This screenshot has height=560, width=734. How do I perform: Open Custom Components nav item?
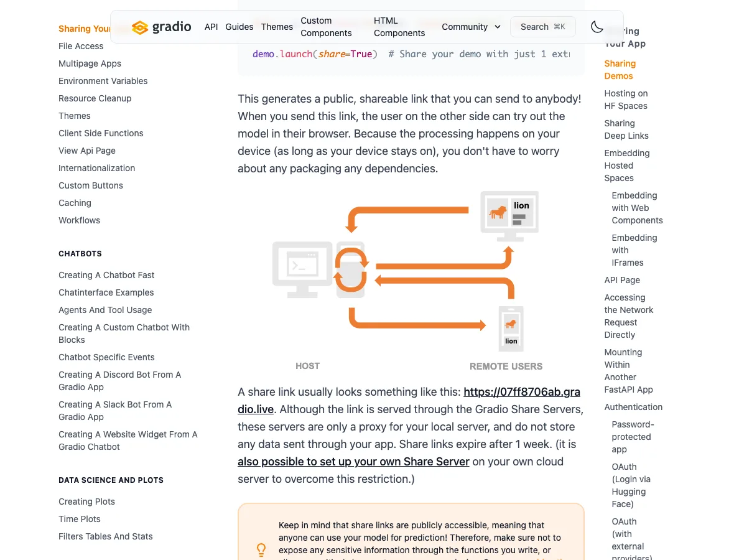(326, 27)
